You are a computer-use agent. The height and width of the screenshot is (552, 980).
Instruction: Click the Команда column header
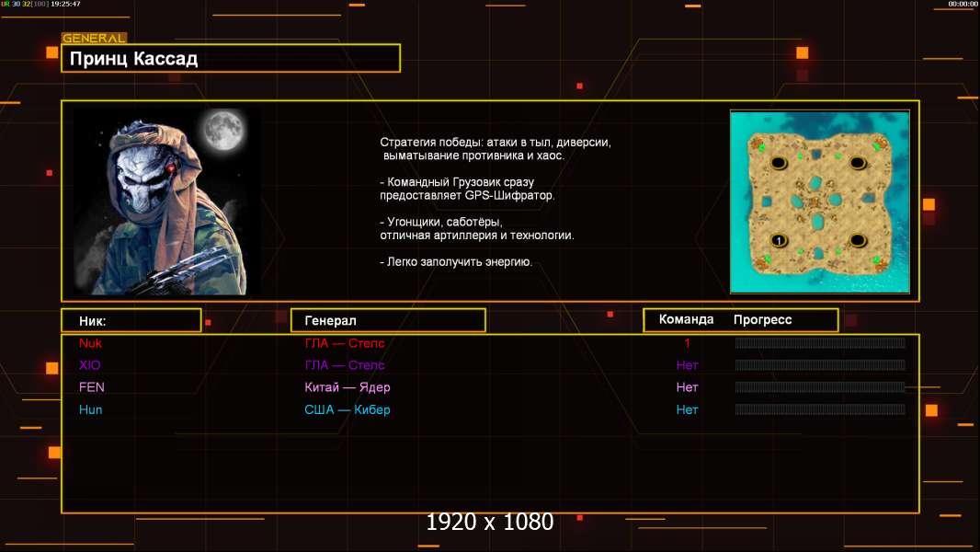(686, 319)
